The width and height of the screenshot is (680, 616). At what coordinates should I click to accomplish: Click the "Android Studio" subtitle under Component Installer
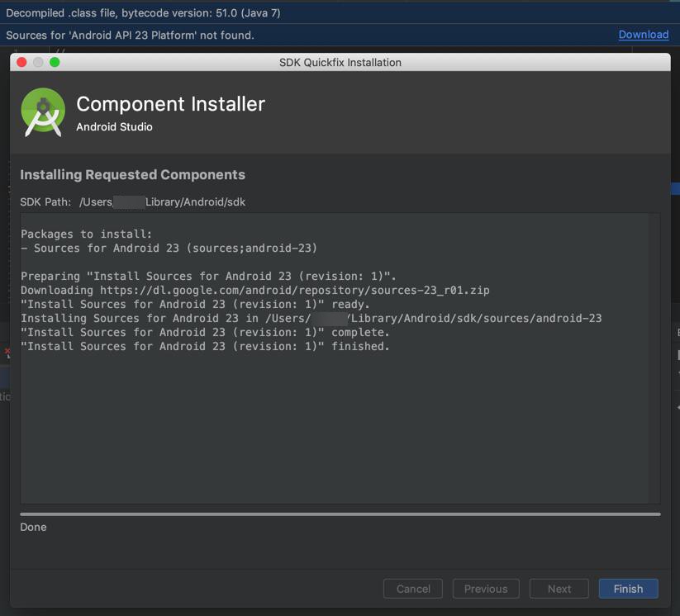coord(115,127)
